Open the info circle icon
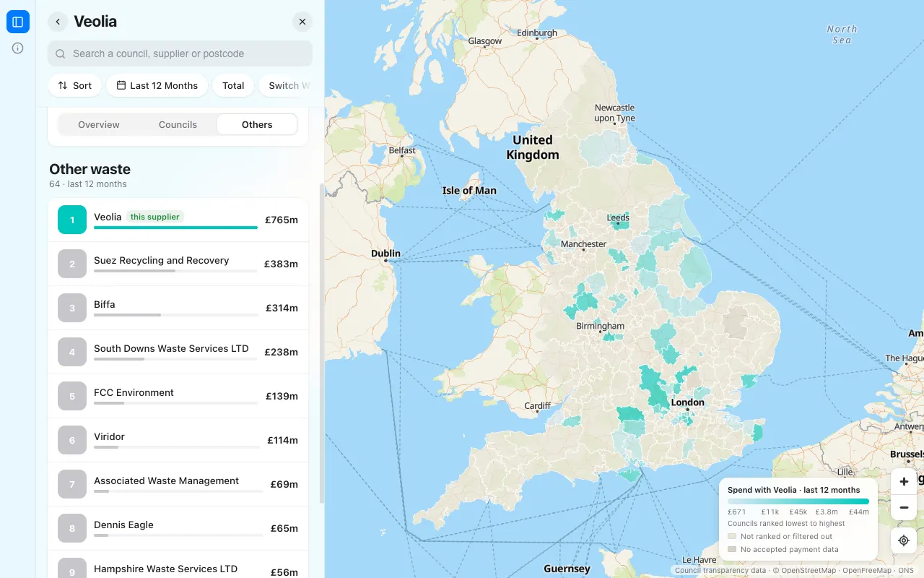924x578 pixels. pos(18,48)
